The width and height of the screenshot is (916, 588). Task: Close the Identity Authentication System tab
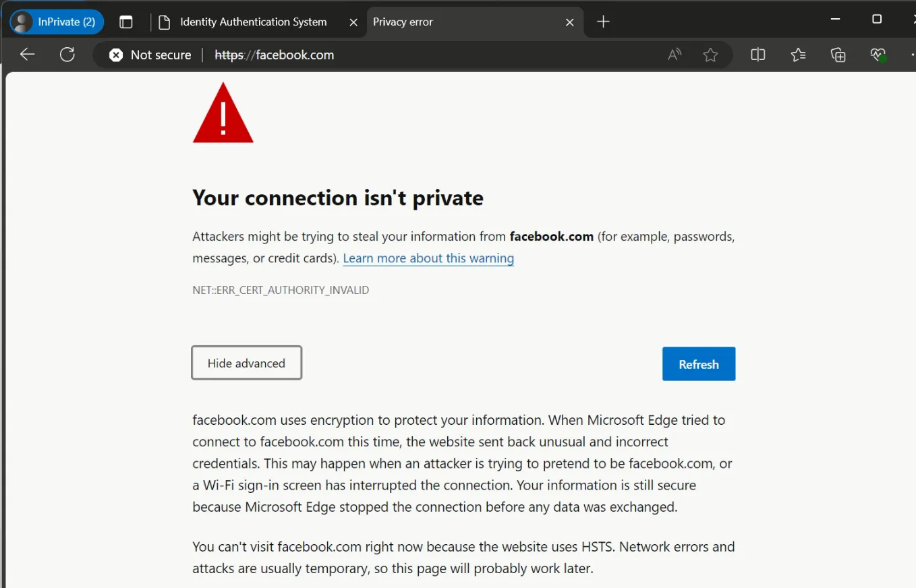353,22
